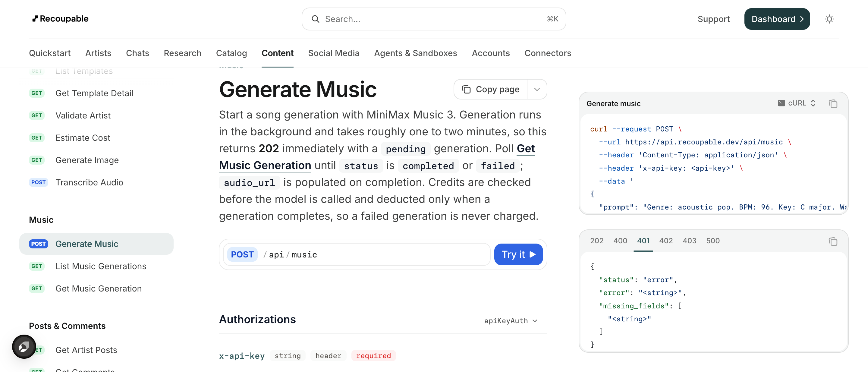Viewport: 868px width, 372px height.
Task: Select the Content tab
Action: tap(278, 53)
